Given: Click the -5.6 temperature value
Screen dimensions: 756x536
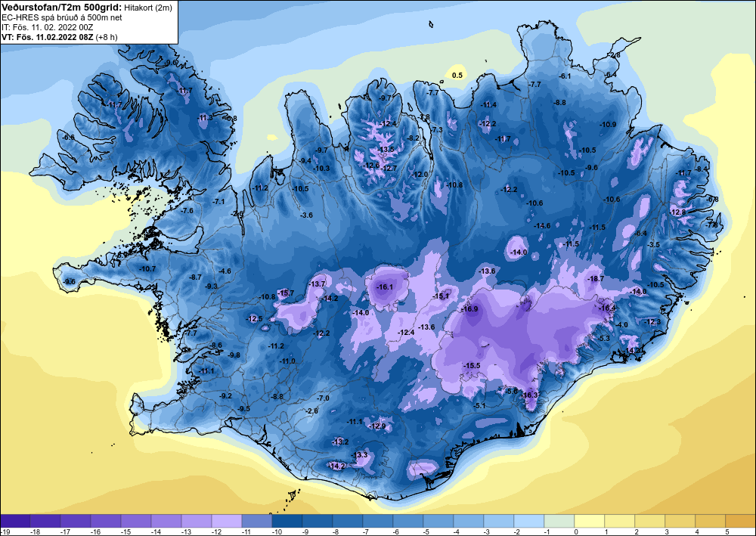Looking at the screenshot, I should point(512,391).
